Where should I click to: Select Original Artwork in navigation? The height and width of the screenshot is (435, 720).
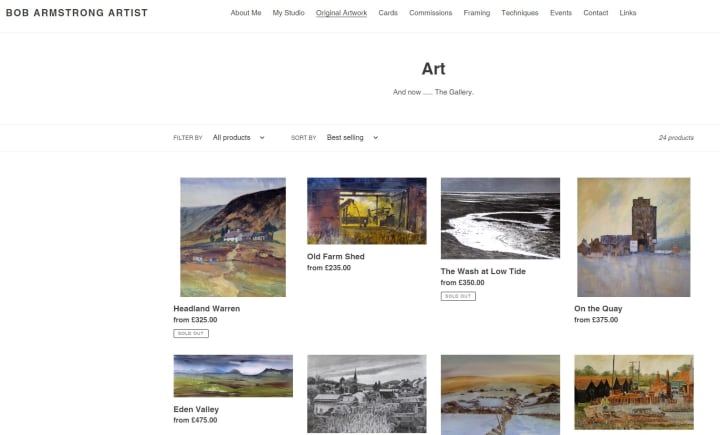tap(341, 13)
